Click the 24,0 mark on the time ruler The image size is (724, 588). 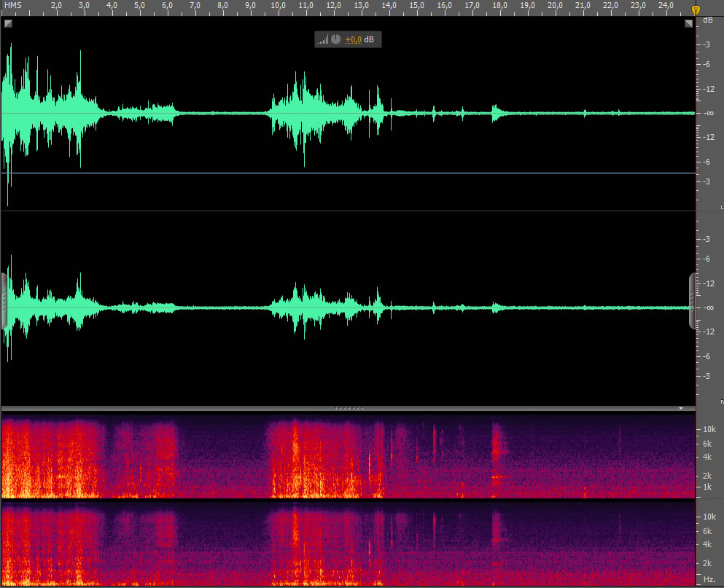click(x=666, y=6)
